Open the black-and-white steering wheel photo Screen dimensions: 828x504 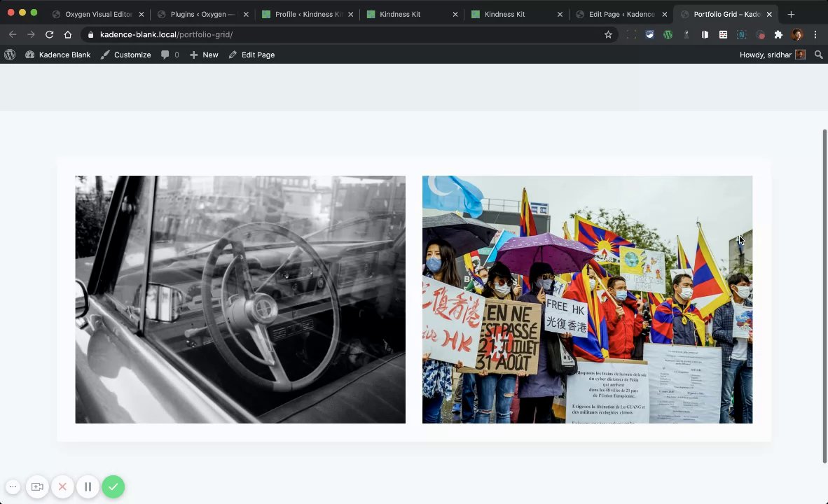click(x=240, y=300)
